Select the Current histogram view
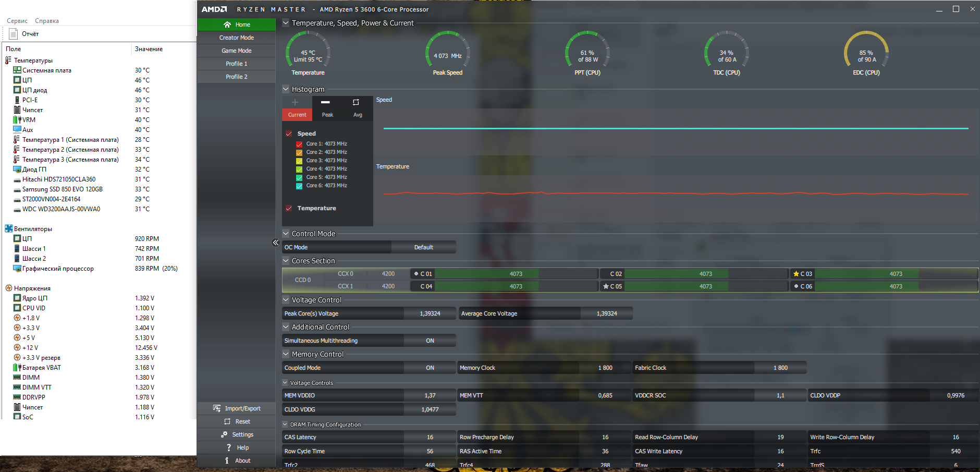This screenshot has height=472, width=980. pos(297,108)
